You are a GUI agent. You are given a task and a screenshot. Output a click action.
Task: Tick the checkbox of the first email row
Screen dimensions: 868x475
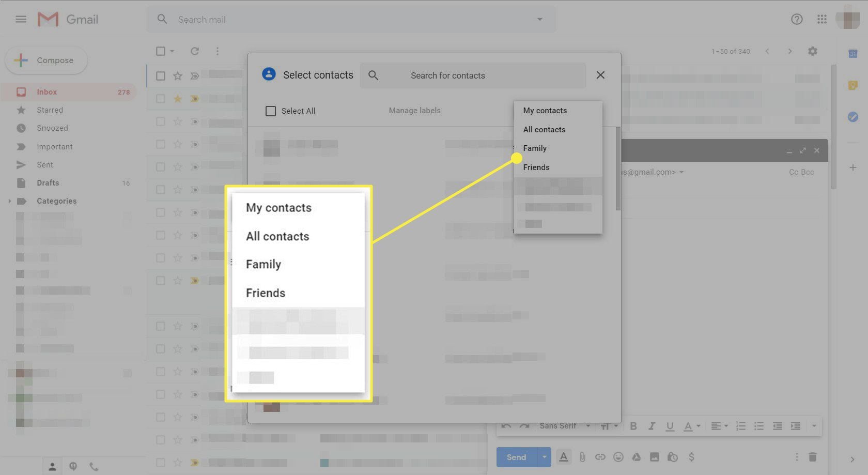click(x=161, y=76)
